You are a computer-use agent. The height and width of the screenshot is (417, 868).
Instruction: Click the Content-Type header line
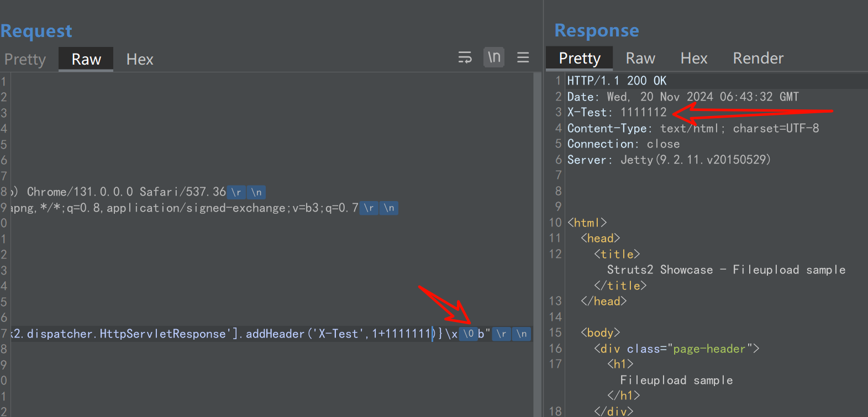click(x=693, y=128)
